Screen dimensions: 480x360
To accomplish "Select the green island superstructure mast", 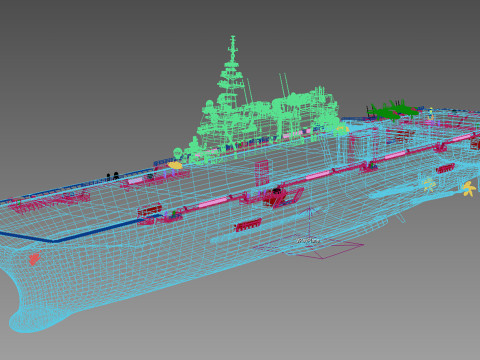I will 232,68.
